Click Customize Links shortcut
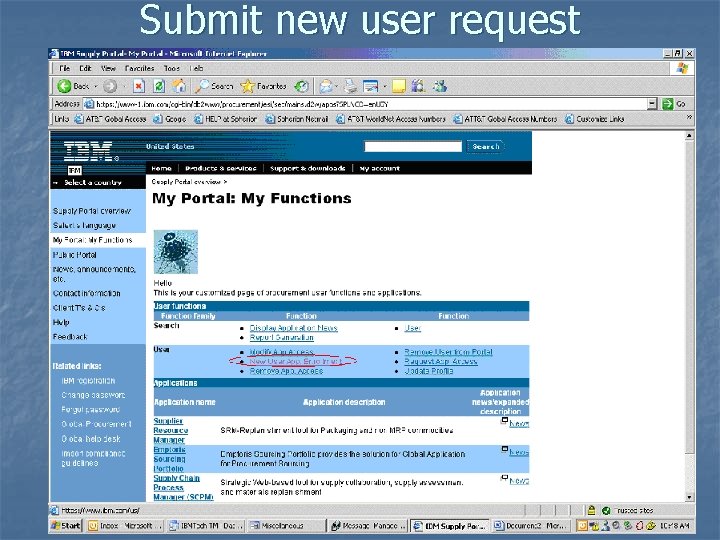 click(594, 119)
